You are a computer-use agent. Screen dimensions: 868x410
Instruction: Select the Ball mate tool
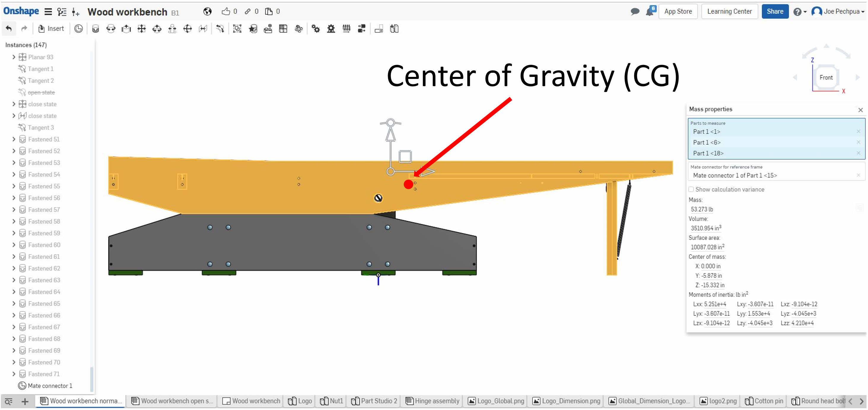pos(187,29)
